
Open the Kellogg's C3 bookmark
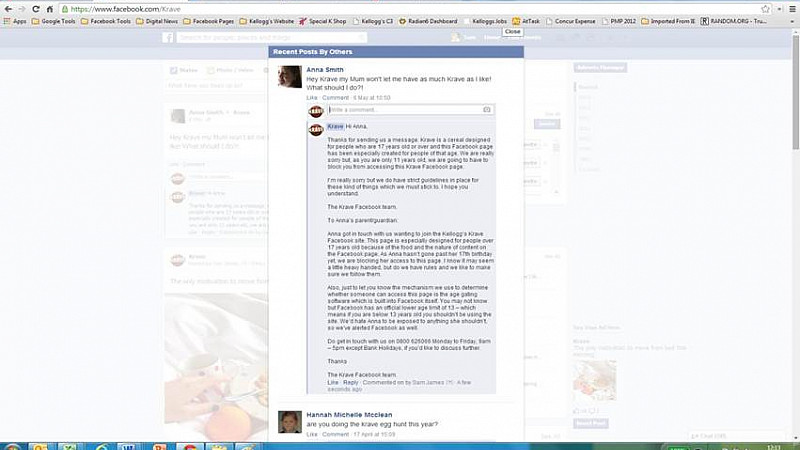click(373, 21)
